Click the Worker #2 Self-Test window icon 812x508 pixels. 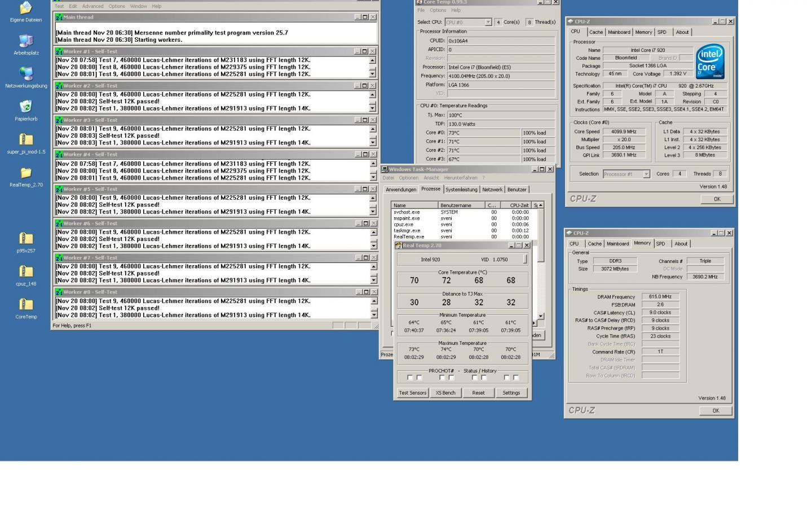click(59, 86)
